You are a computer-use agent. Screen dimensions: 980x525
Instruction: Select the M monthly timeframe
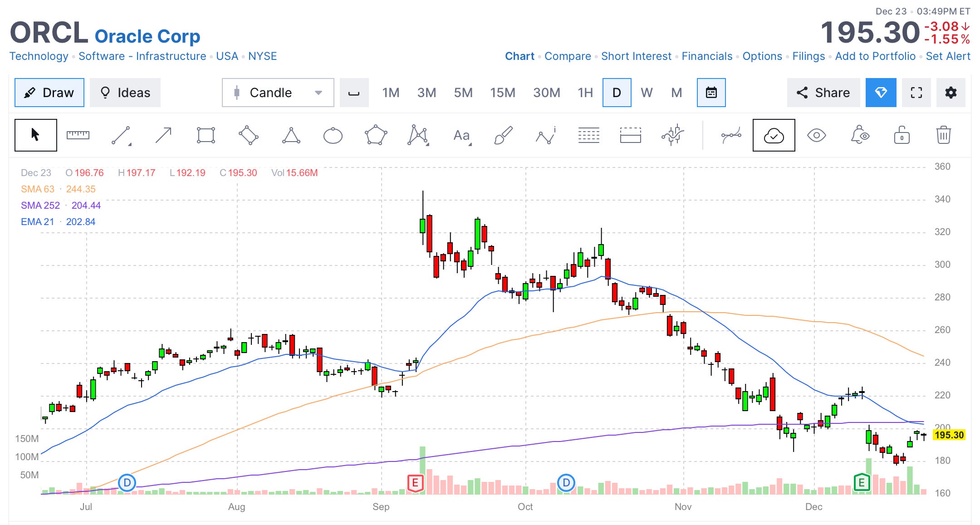click(x=676, y=93)
